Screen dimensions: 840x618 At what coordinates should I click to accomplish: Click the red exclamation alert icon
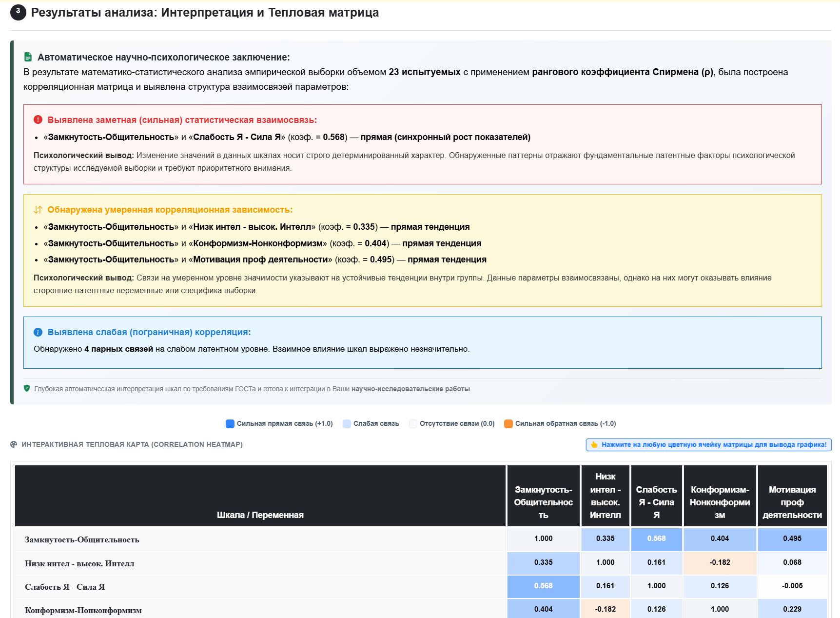38,120
